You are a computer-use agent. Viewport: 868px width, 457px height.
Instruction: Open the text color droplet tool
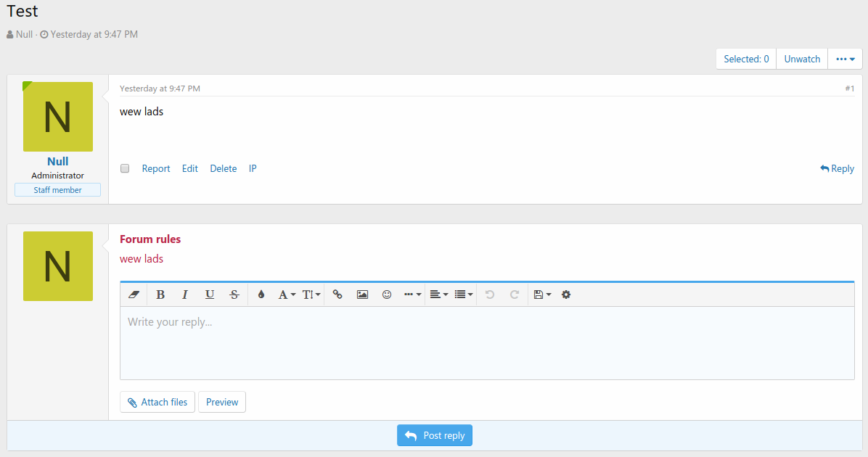point(261,295)
